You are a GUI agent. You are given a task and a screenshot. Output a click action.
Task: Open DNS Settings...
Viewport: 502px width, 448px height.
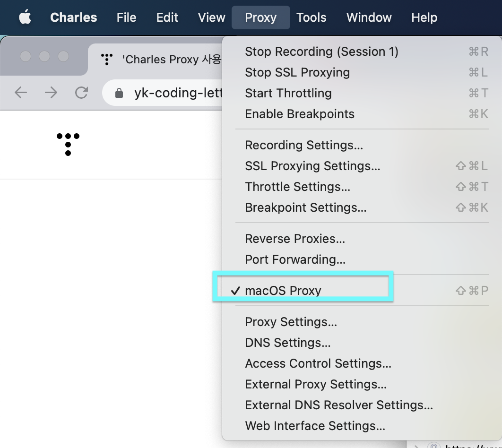pos(362,343)
